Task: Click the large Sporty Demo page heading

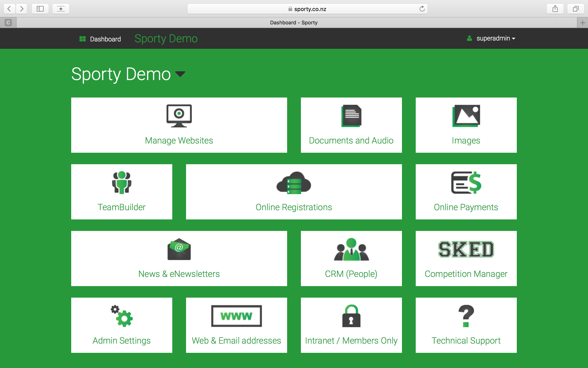Action: pyautogui.click(x=121, y=74)
